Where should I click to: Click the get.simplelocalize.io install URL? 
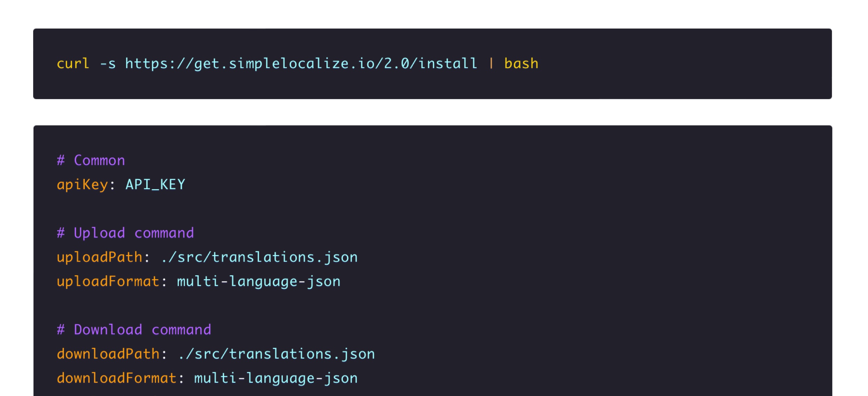pyautogui.click(x=301, y=63)
